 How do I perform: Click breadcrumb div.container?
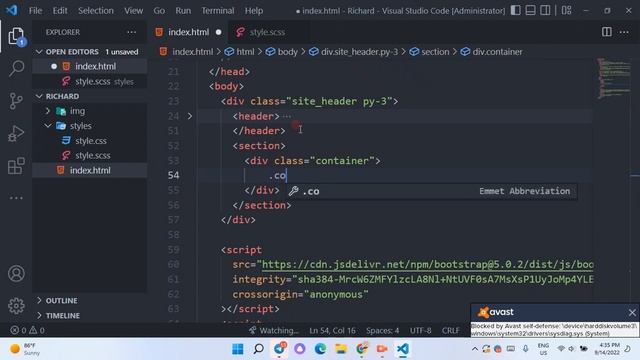491,52
